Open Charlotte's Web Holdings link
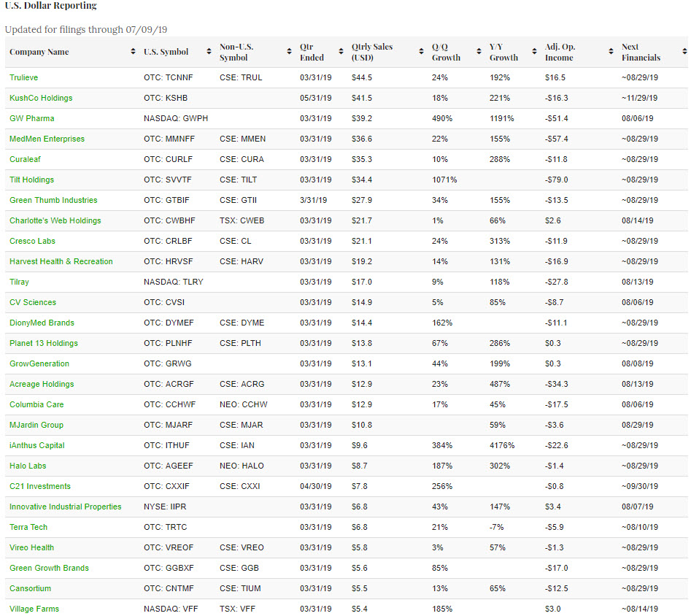The width and height of the screenshot is (691, 616). coord(55,220)
